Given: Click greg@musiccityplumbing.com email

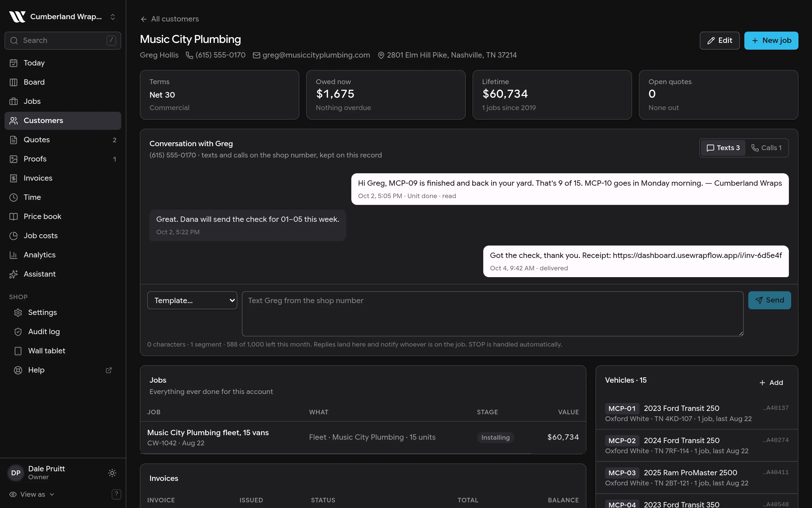Looking at the screenshot, I should (311, 55).
